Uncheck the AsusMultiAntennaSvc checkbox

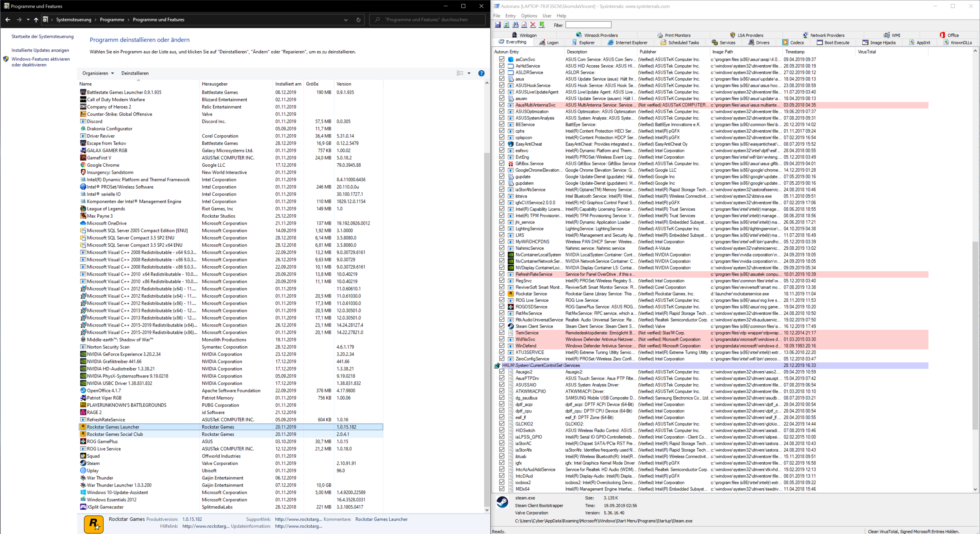(502, 105)
